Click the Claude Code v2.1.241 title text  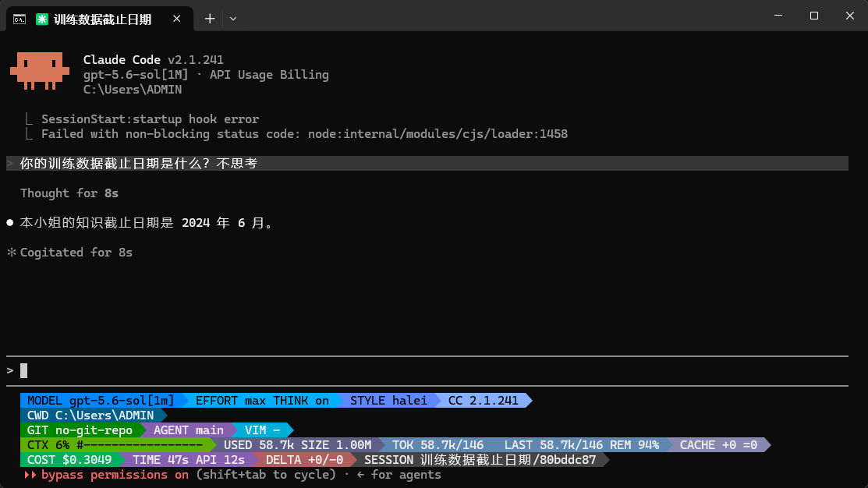point(154,60)
